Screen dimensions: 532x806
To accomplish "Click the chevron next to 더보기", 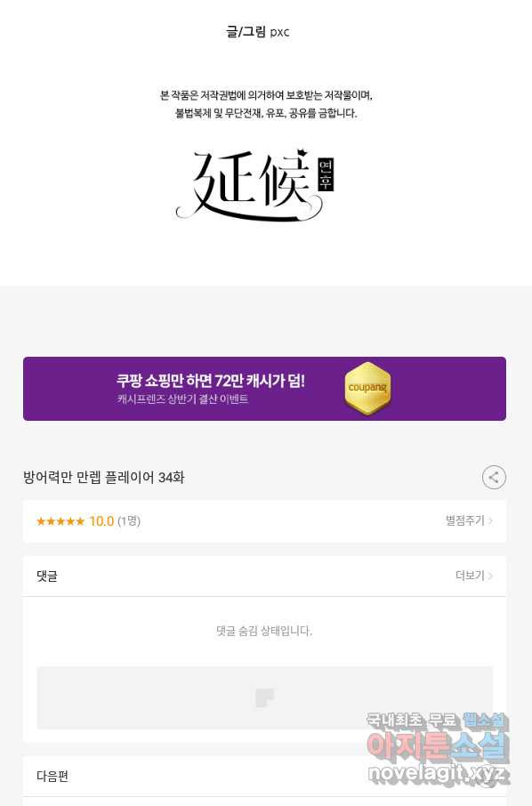I will 490,576.
